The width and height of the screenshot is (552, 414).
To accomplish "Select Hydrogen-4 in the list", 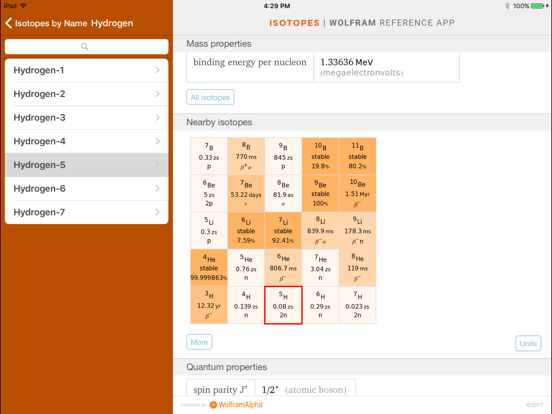I will click(87, 141).
